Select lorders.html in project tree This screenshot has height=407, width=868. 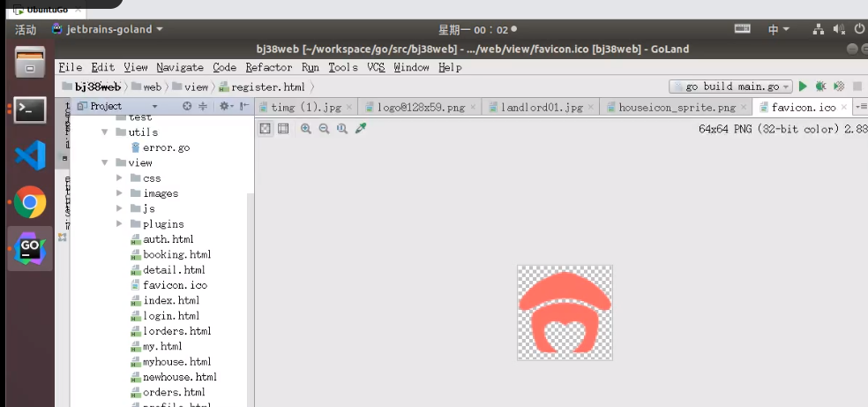tap(170, 331)
